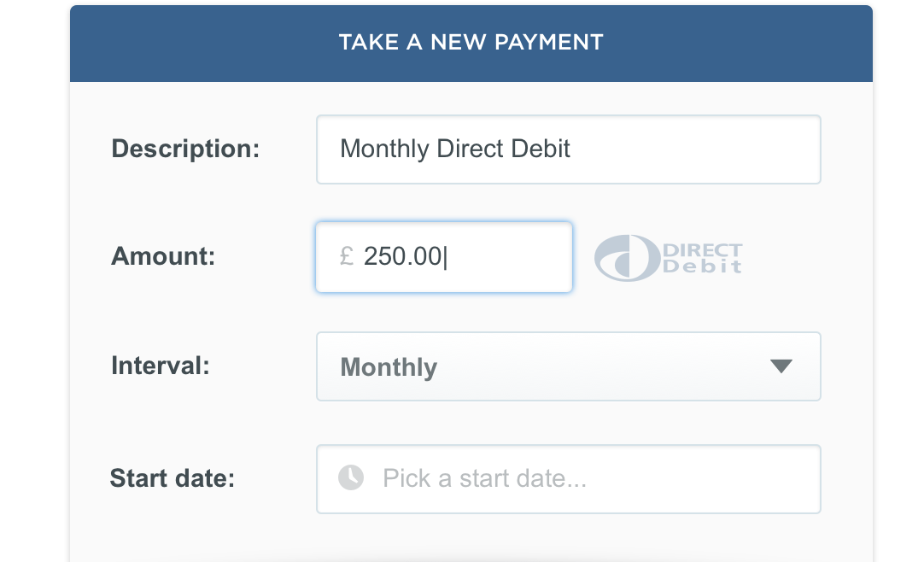Click the "Take a New Payment" title
This screenshot has width=924, height=562.
[x=471, y=42]
